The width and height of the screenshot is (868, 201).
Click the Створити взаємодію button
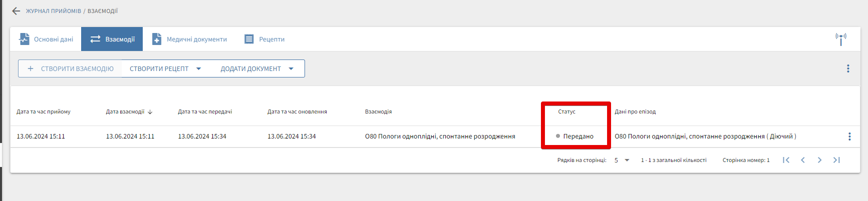[x=71, y=69]
